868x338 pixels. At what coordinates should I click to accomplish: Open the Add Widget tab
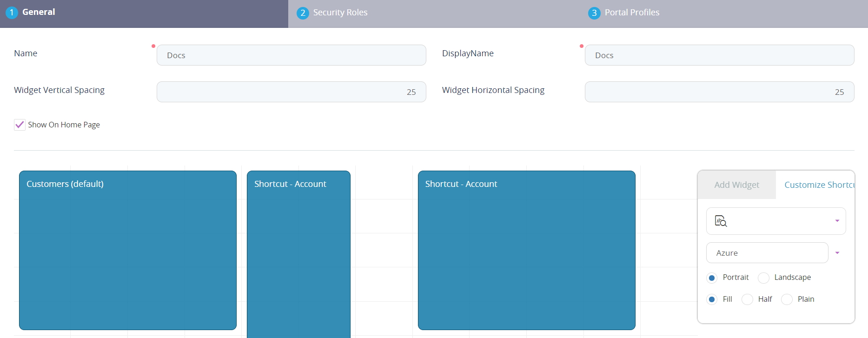coord(736,185)
